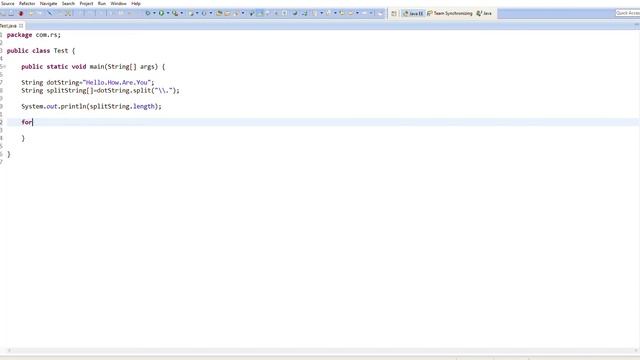Viewport: 640px width, 360px height.
Task: Click the Debug bug icon in toolbar
Action: [148, 13]
